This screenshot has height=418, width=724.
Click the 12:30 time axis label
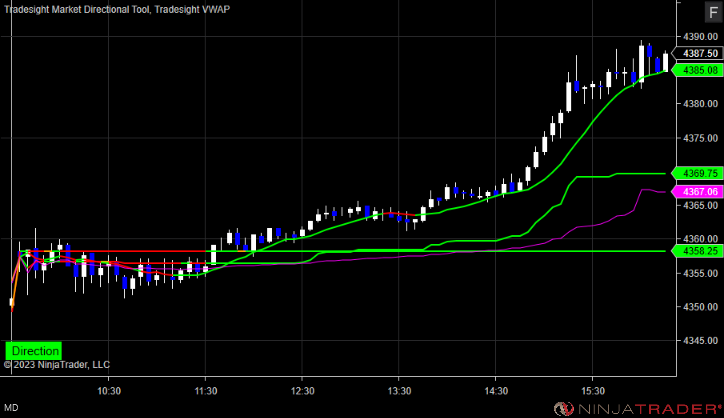point(302,391)
